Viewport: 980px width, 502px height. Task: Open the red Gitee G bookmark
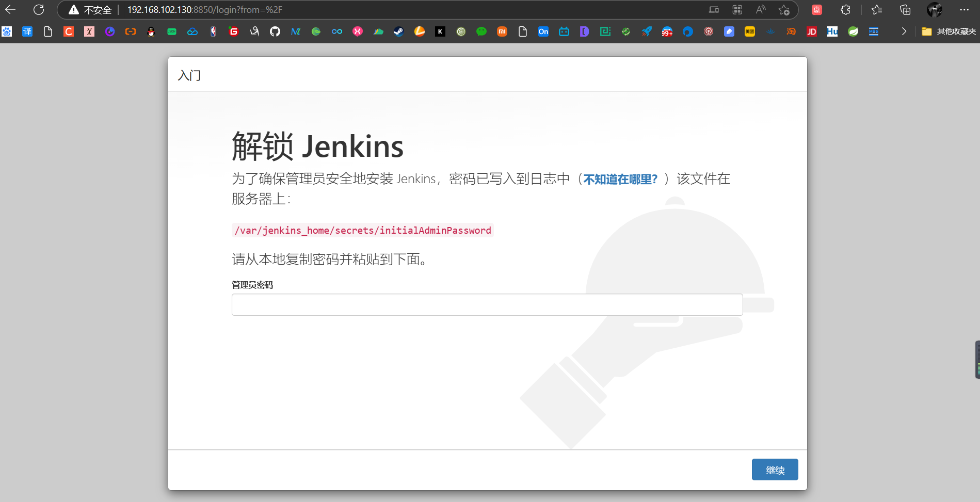234,31
